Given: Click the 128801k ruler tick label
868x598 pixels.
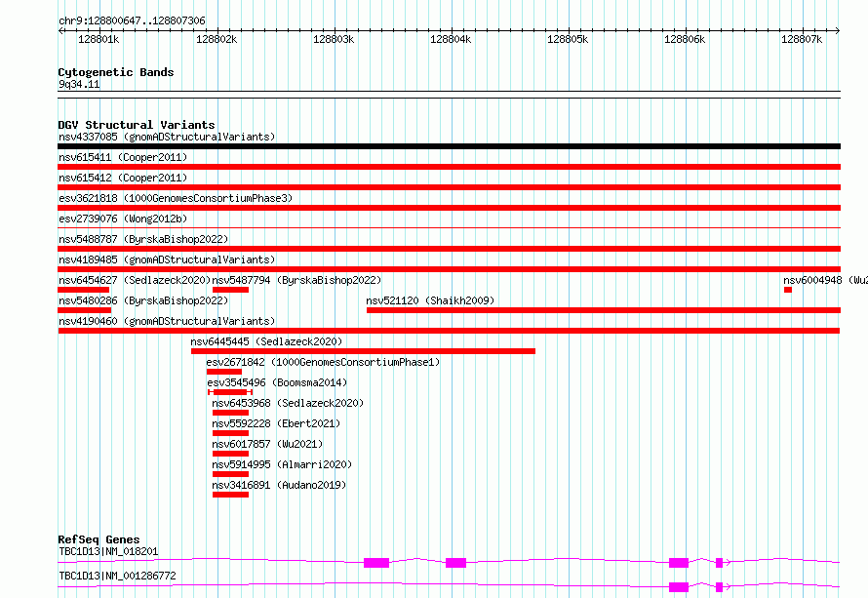Looking at the screenshot, I should click(99, 39).
